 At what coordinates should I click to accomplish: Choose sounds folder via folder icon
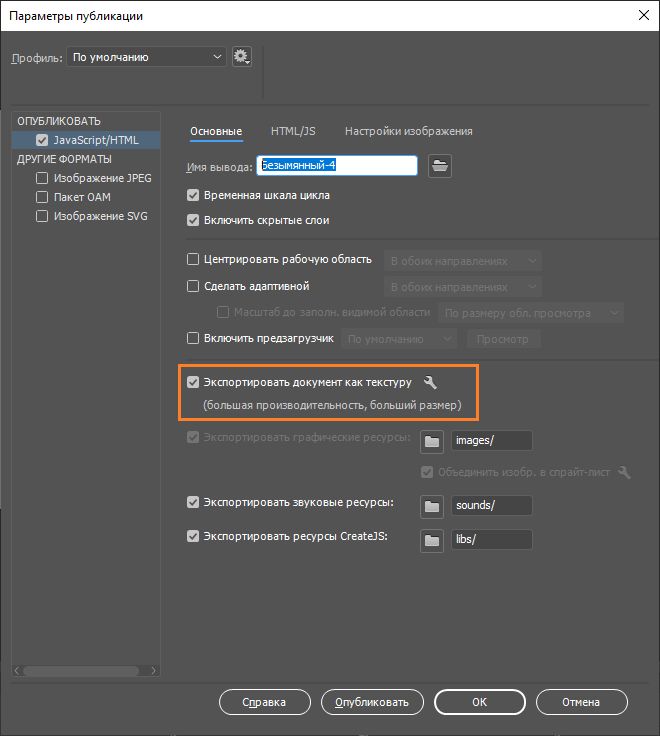pos(432,506)
